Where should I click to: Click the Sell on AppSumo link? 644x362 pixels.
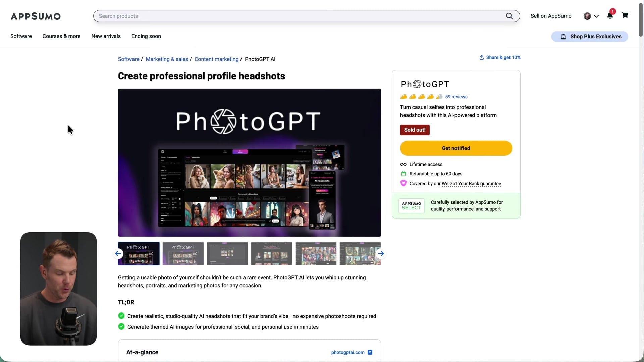pyautogui.click(x=551, y=16)
